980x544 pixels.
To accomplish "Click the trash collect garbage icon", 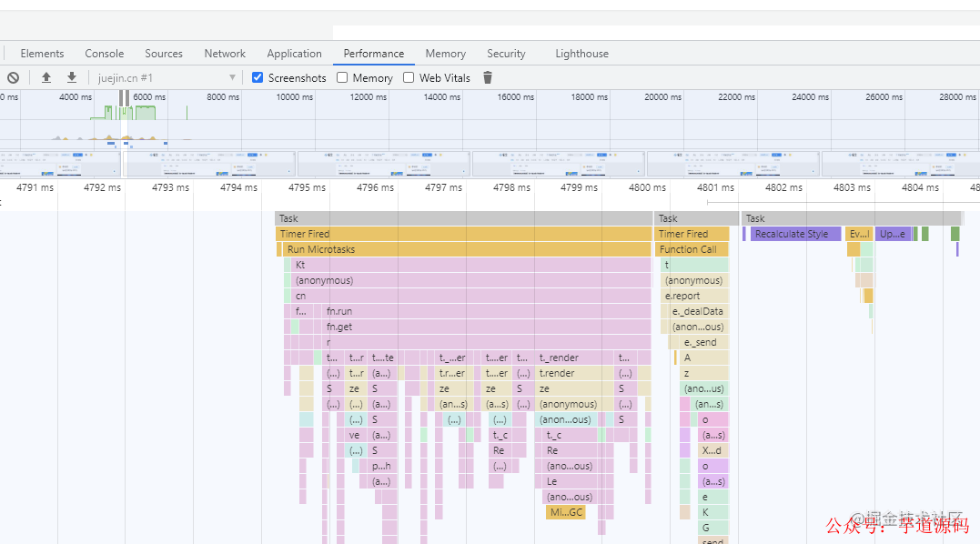I will [488, 77].
